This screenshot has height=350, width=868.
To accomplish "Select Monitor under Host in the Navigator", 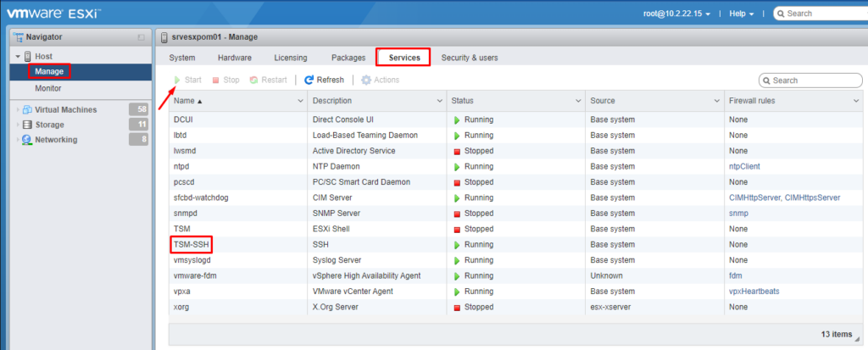I will 48,88.
